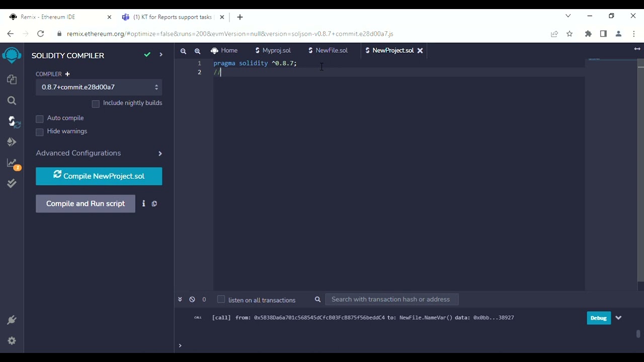Open the Settings gear in Remix sidebar
The height and width of the screenshot is (362, 644).
pyautogui.click(x=12, y=341)
